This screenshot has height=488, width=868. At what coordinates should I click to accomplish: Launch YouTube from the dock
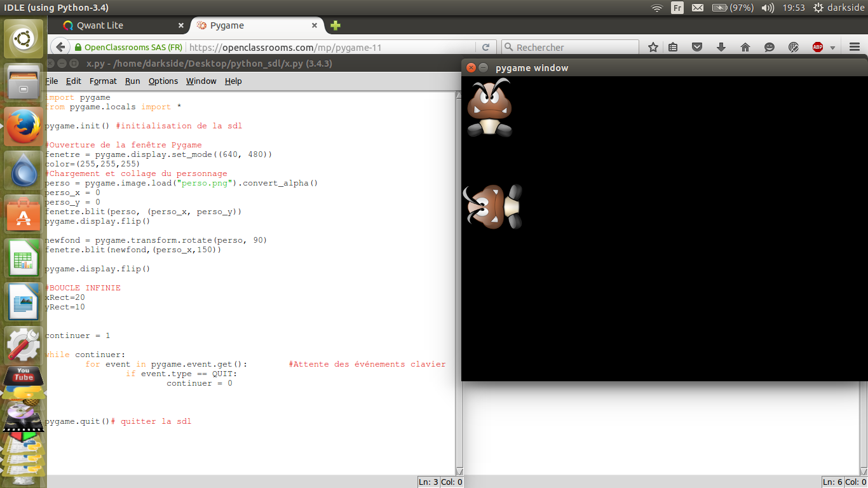tap(23, 376)
